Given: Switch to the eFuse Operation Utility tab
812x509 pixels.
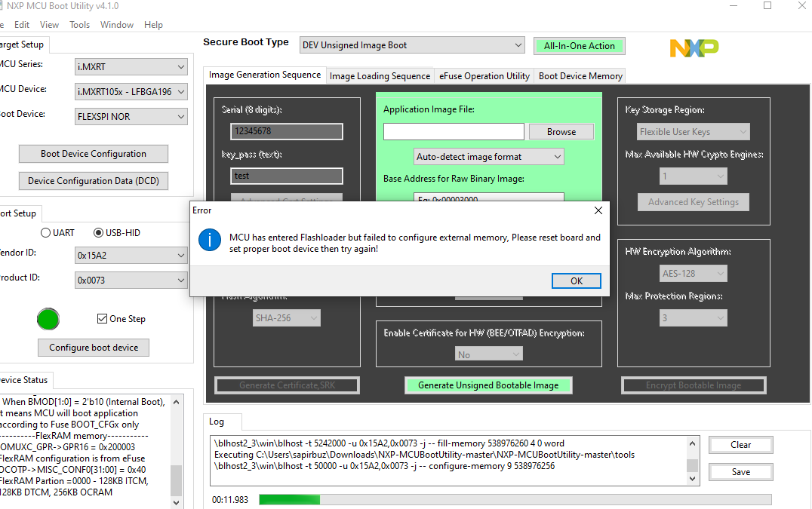Looking at the screenshot, I should point(484,75).
